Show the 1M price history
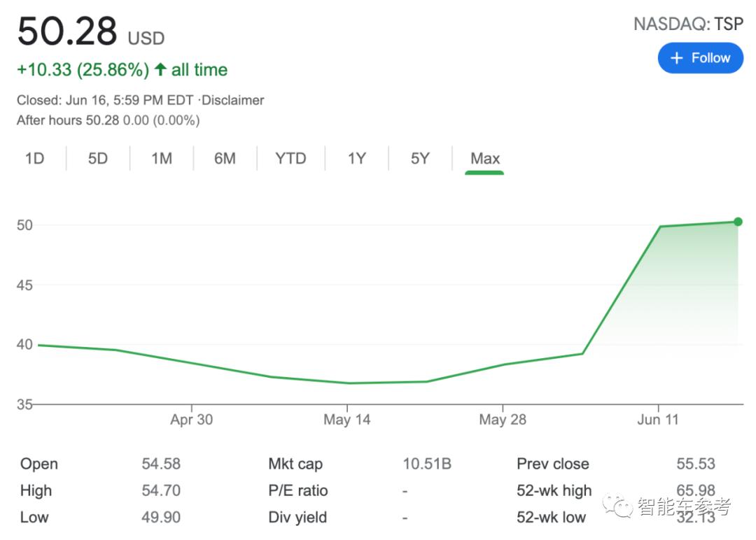 tap(162, 159)
